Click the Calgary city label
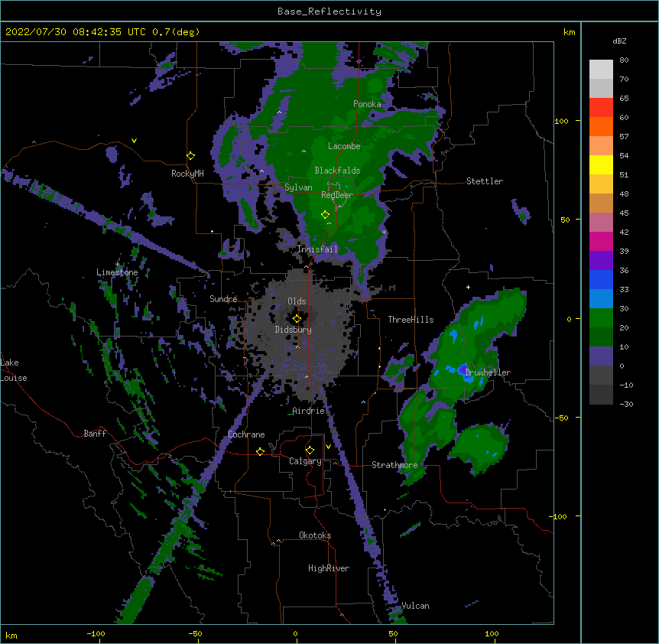Screen dimensions: 659x644 305,461
